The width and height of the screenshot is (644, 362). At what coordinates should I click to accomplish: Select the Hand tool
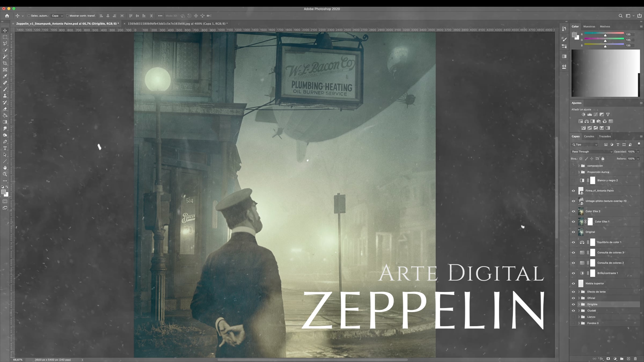tap(5, 168)
